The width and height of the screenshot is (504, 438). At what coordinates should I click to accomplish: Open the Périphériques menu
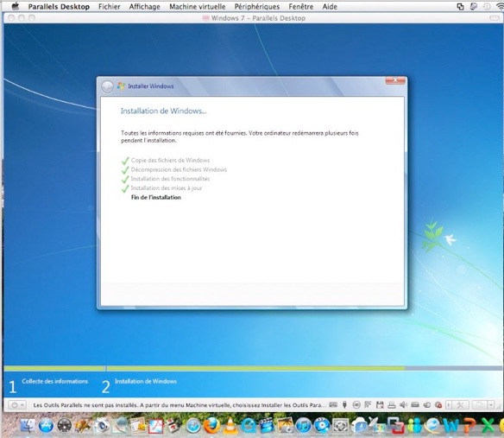coord(257,6)
